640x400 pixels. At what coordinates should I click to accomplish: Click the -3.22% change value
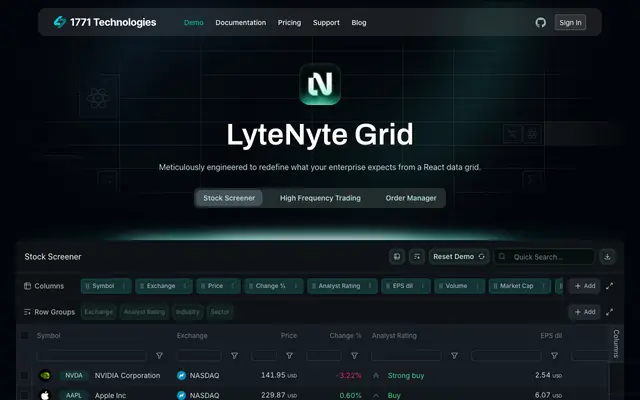(x=349, y=376)
